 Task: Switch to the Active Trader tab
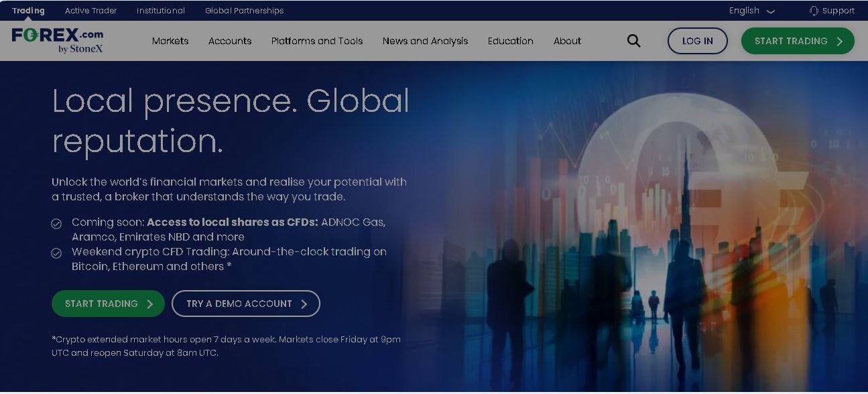pos(90,11)
